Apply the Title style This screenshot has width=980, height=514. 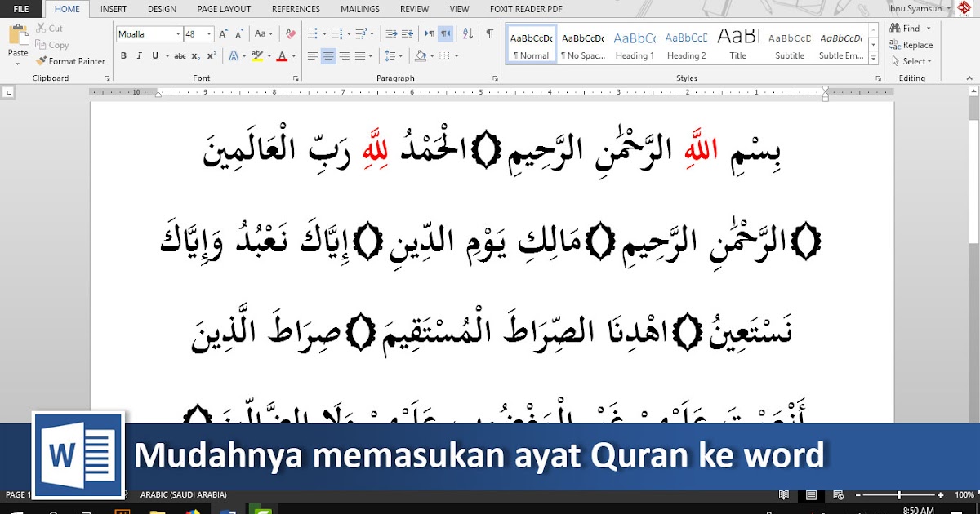(x=737, y=46)
